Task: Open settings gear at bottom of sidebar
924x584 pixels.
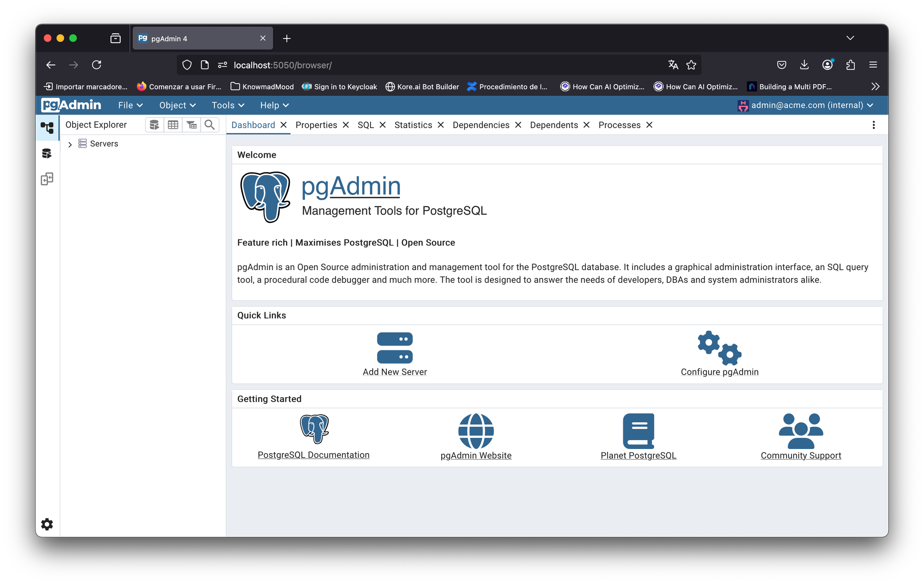Action: [x=47, y=524]
